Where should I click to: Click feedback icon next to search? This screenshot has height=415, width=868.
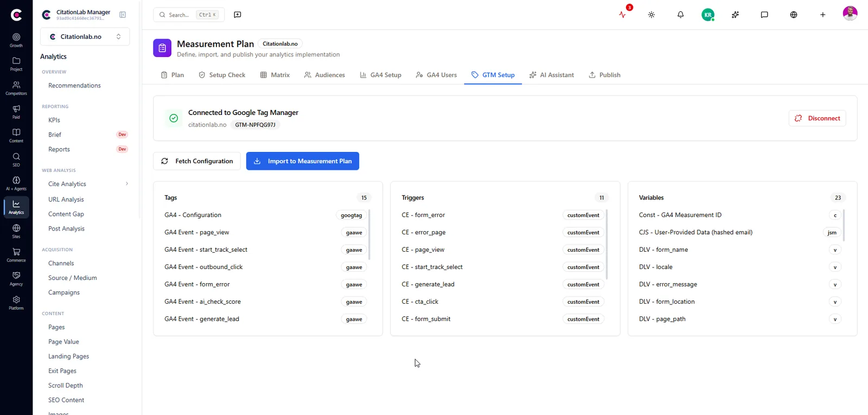click(x=238, y=15)
